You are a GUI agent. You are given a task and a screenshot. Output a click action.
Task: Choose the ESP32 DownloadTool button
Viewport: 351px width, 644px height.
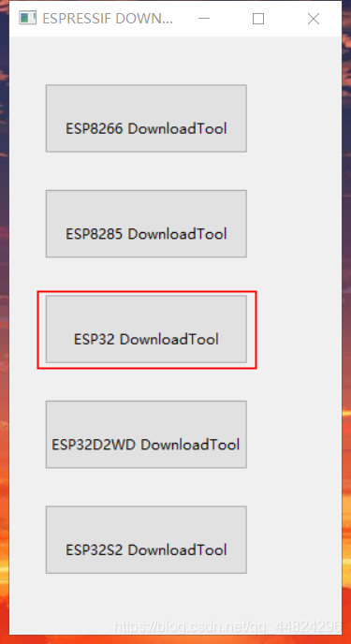pos(146,329)
